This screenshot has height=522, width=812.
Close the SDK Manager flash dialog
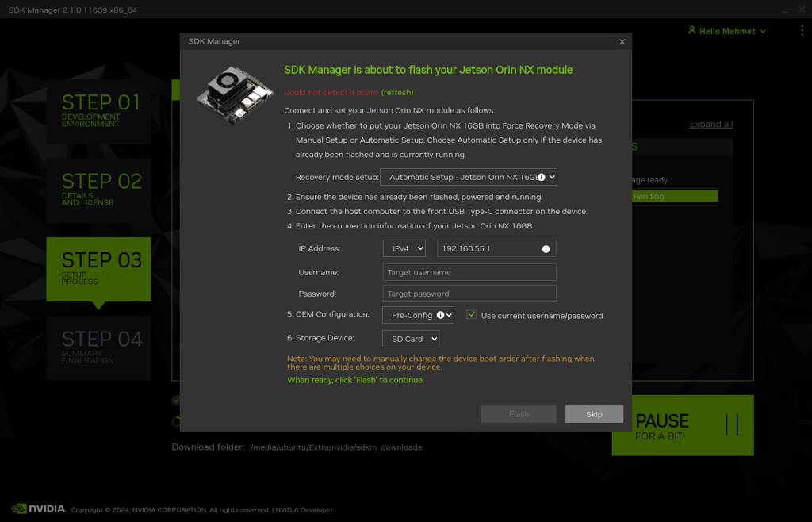click(x=622, y=42)
